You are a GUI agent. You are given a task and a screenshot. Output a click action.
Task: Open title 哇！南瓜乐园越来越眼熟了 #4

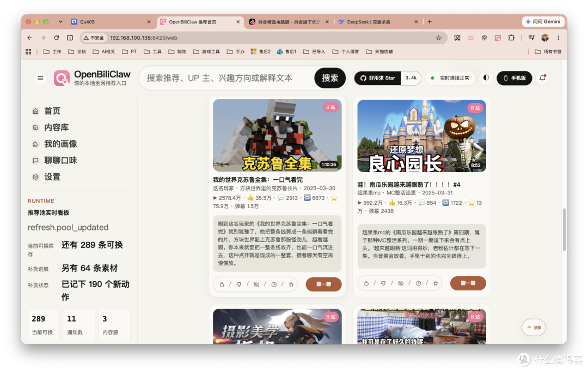409,185
